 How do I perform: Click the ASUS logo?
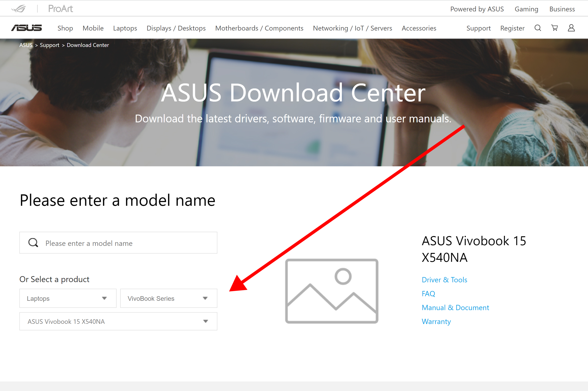point(26,28)
